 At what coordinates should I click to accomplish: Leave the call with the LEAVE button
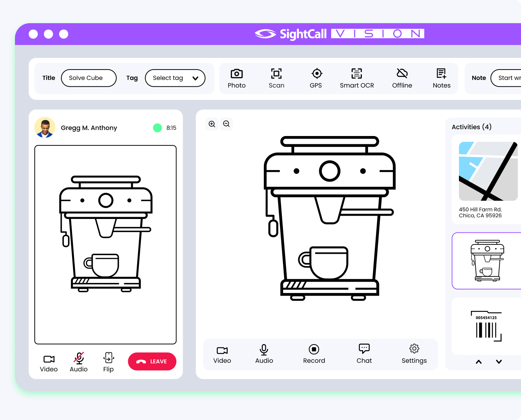coord(152,362)
